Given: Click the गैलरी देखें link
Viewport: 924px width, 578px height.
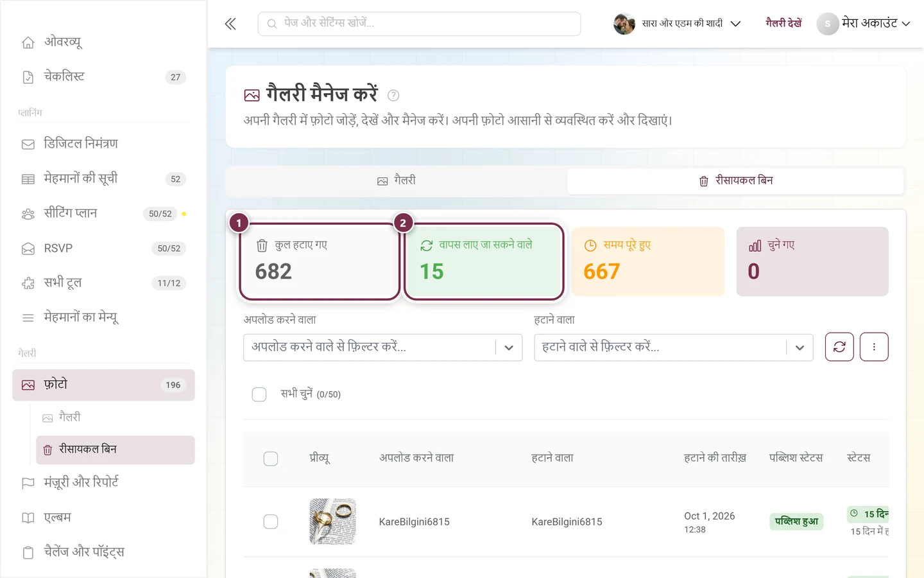Looking at the screenshot, I should [783, 23].
